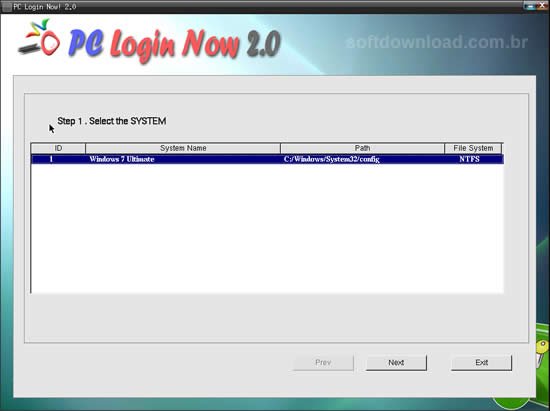Click the Next button
Image resolution: width=550 pixels, height=411 pixels.
click(x=396, y=362)
